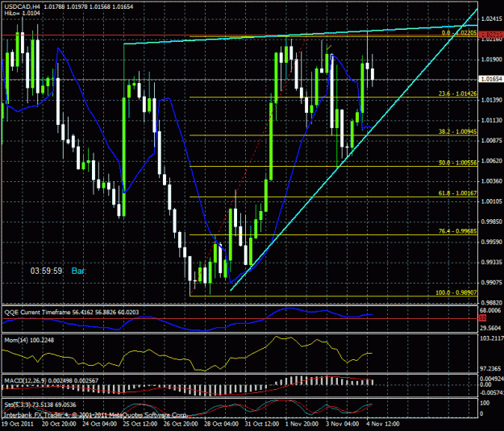
Task: Click the 1.00360 price axis value
Action: click(492, 180)
